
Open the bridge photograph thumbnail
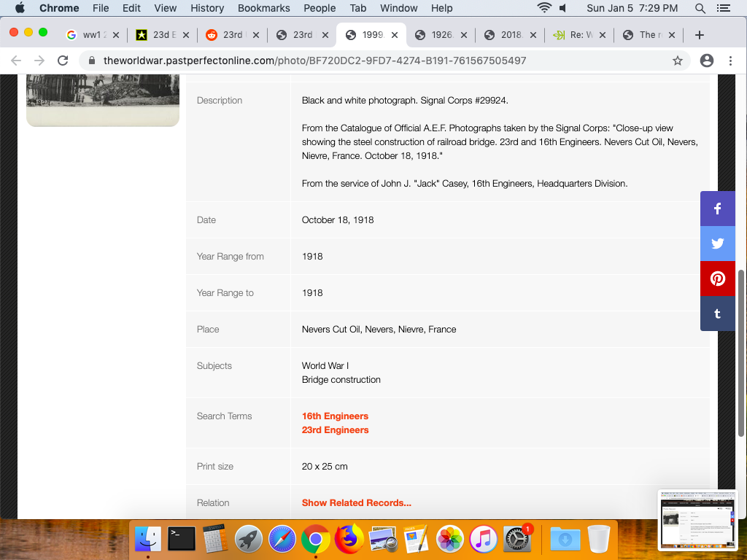[103, 99]
